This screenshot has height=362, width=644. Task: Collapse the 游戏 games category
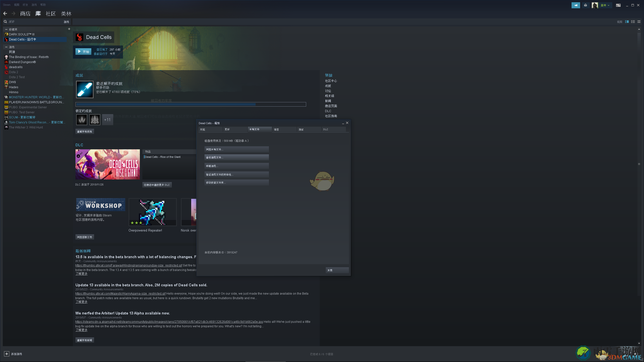(6, 47)
